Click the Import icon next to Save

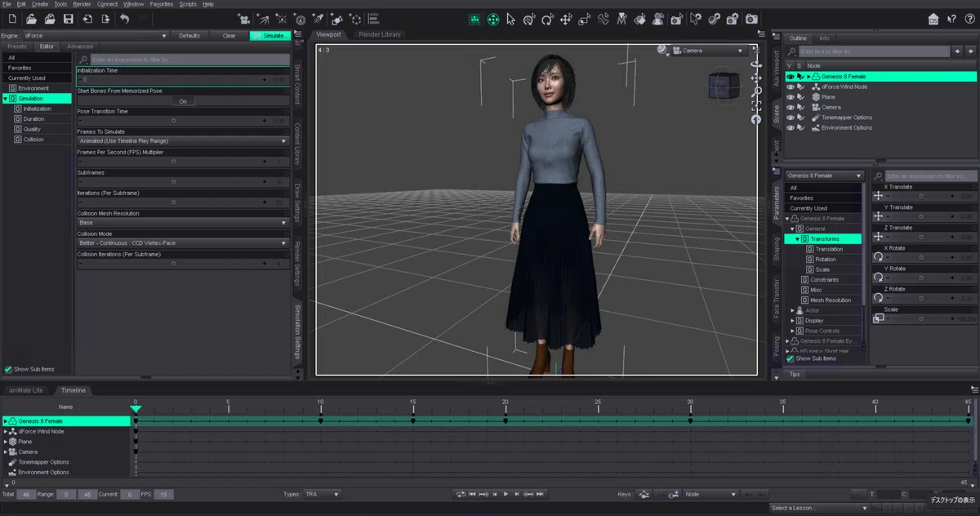click(x=87, y=19)
